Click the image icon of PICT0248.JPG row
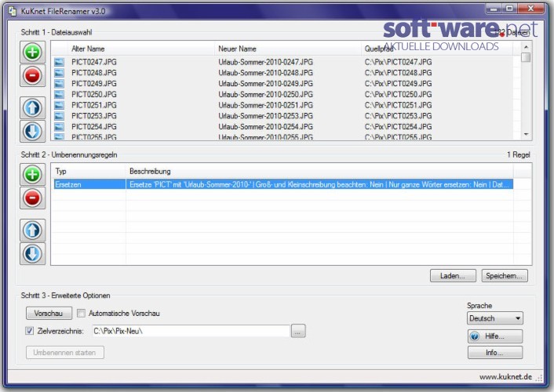 59,73
